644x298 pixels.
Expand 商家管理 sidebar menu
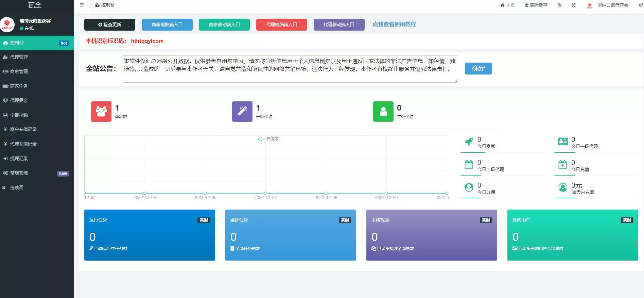[37, 71]
